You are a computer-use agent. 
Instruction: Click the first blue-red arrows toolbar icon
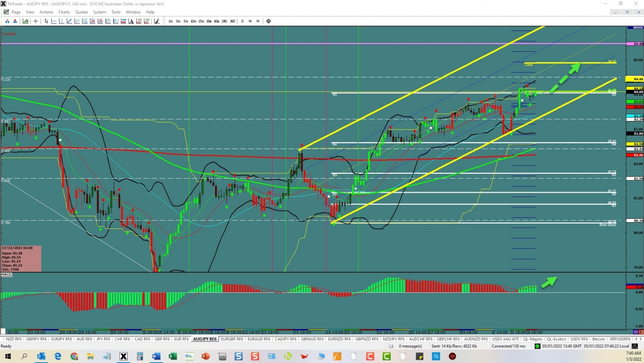7,21
